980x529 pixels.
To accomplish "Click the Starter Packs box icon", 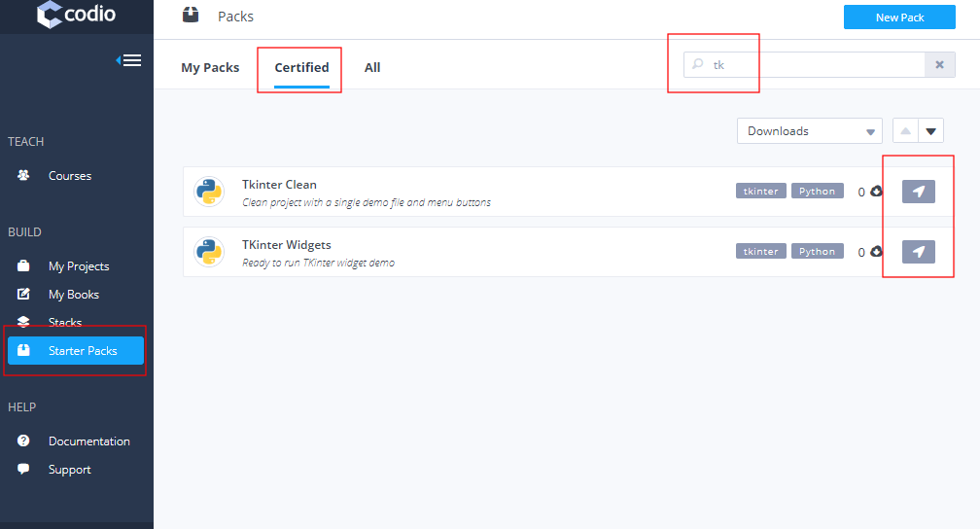I will coord(23,350).
